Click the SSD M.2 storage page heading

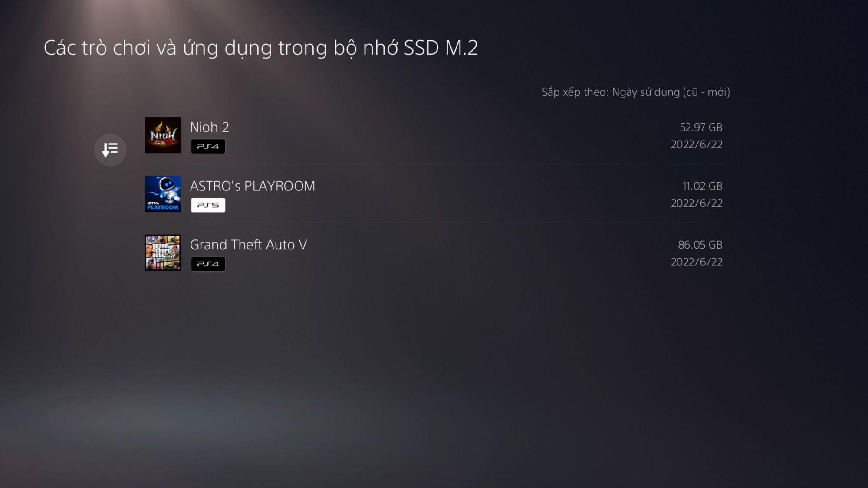[x=261, y=48]
